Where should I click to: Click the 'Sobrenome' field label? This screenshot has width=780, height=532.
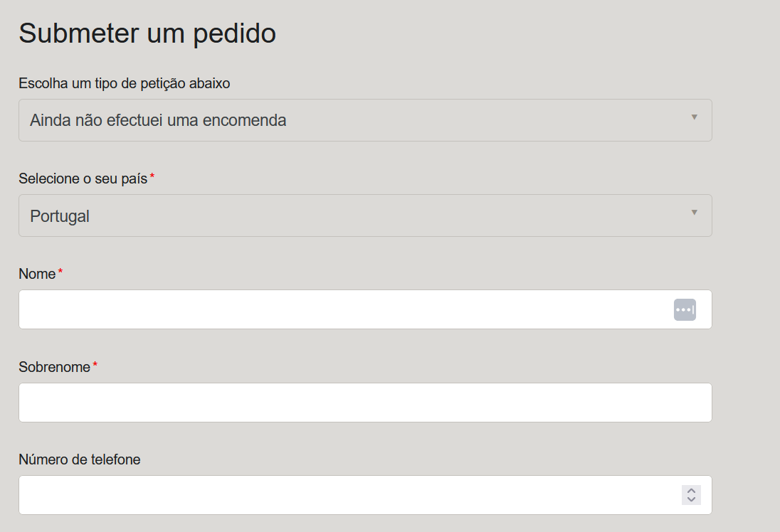coord(55,367)
